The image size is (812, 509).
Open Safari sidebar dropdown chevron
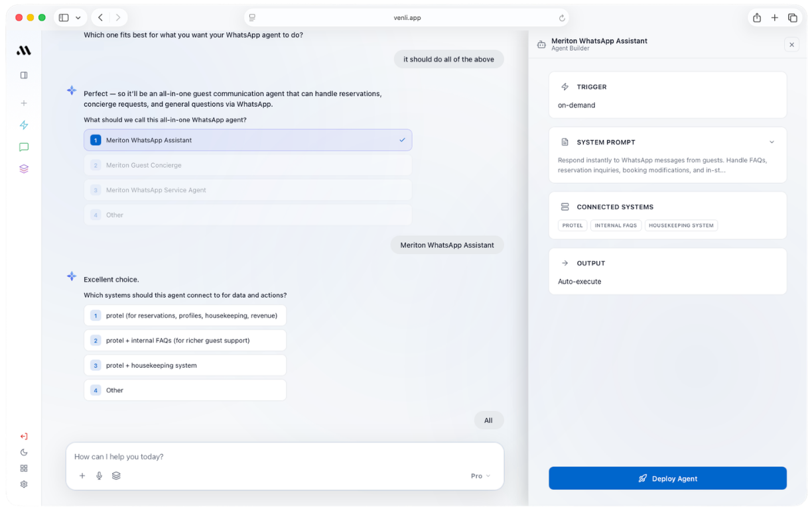(x=78, y=18)
